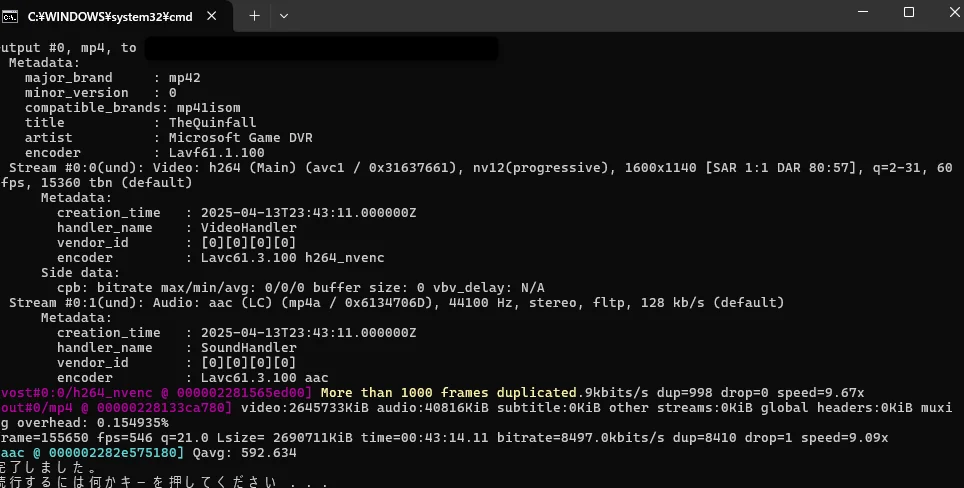This screenshot has width=964, height=488.
Task: Expand the new tab profile dropdown
Action: coord(284,16)
